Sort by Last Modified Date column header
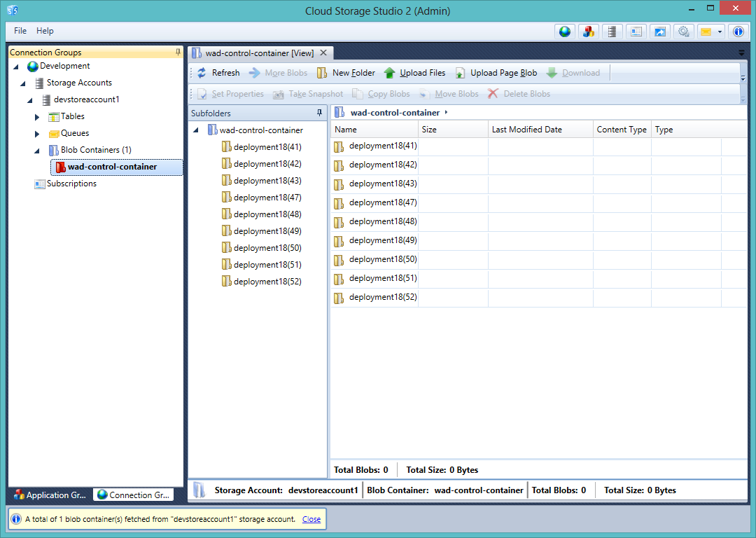 point(540,130)
